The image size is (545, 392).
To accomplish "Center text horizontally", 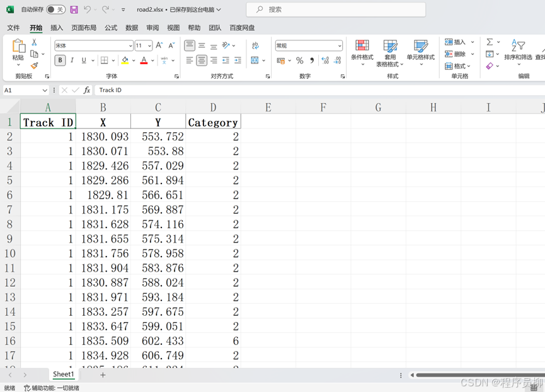I will click(x=202, y=61).
